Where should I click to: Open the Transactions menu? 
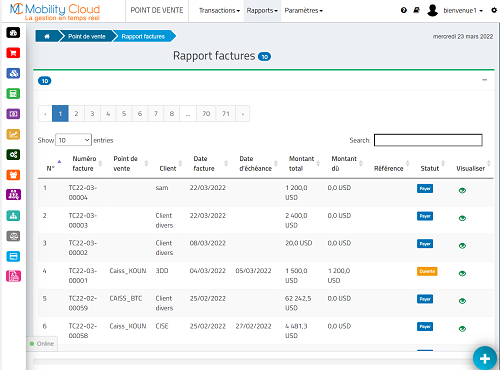click(219, 11)
